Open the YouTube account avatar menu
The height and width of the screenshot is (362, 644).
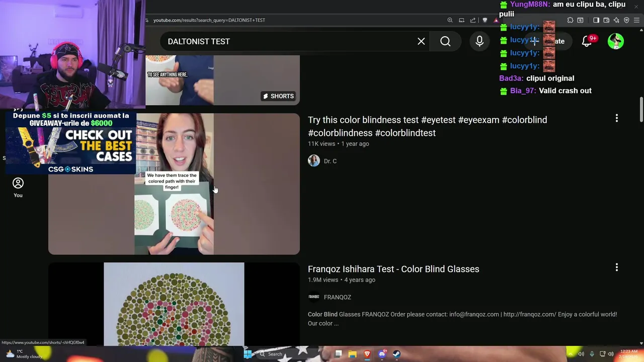616,41
